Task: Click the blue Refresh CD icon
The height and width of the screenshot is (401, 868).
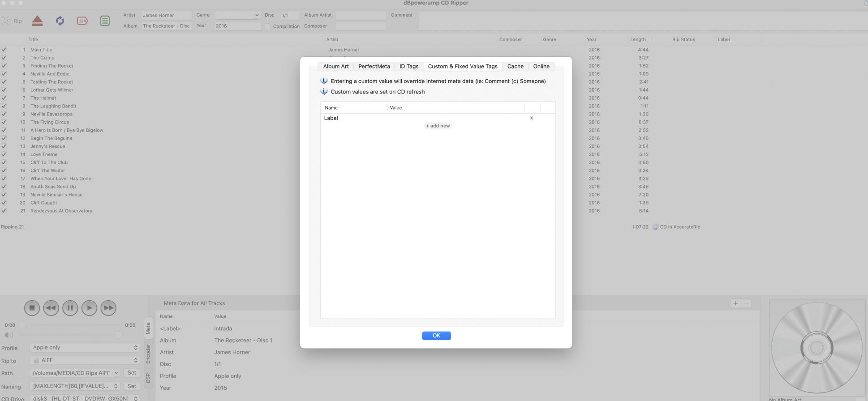Action: [60, 21]
